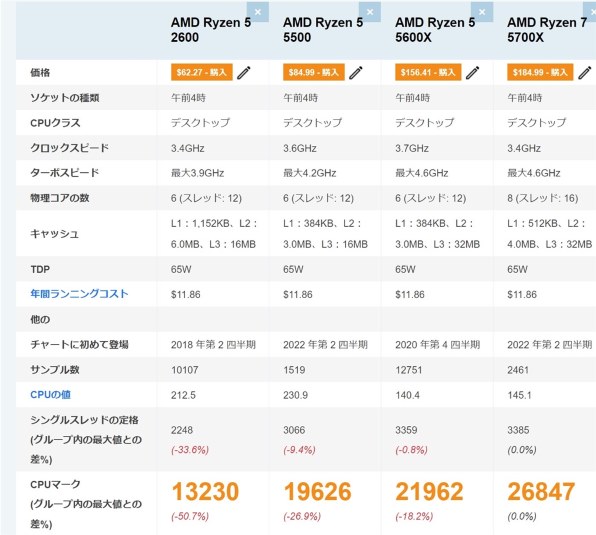Remove AMD Ryzen 5 5600X column with X
Image resolution: width=596 pixels, height=535 pixels.
[482, 12]
